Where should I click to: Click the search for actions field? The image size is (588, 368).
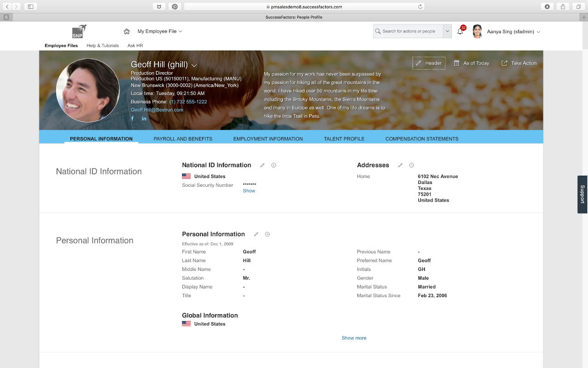click(x=409, y=31)
